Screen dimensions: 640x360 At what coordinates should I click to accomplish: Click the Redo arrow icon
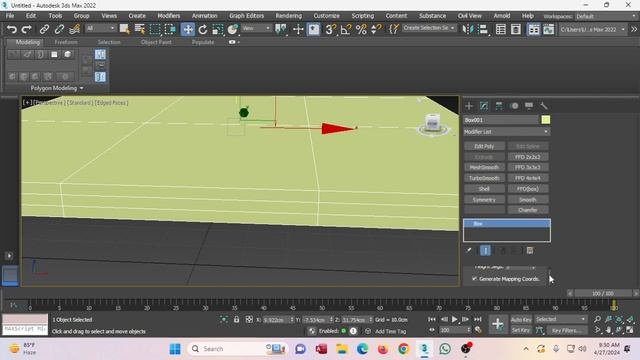(27, 29)
